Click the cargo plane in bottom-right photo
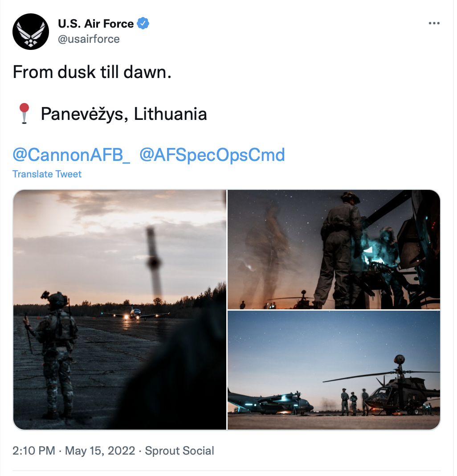The image size is (457, 476). (270, 403)
